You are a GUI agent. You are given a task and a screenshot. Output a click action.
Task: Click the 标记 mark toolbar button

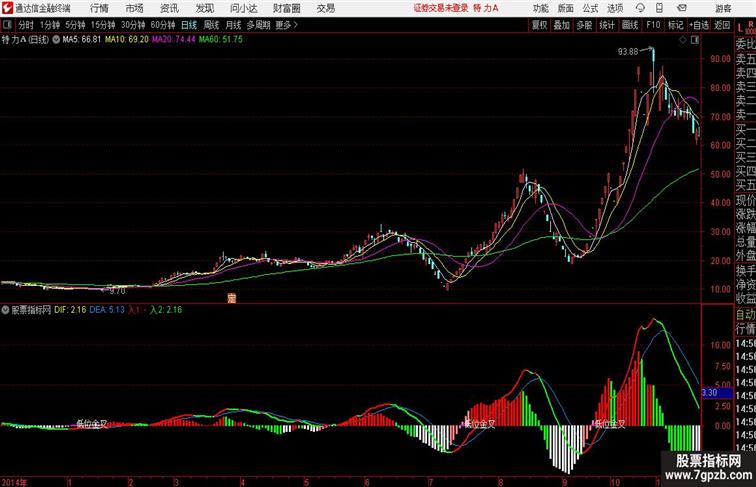click(675, 25)
